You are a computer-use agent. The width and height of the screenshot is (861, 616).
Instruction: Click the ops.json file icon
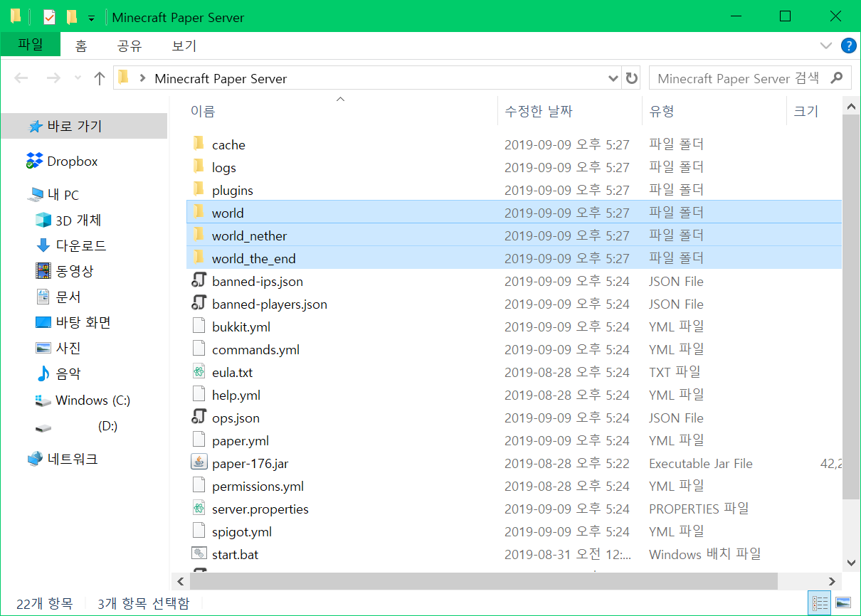pyautogui.click(x=199, y=418)
